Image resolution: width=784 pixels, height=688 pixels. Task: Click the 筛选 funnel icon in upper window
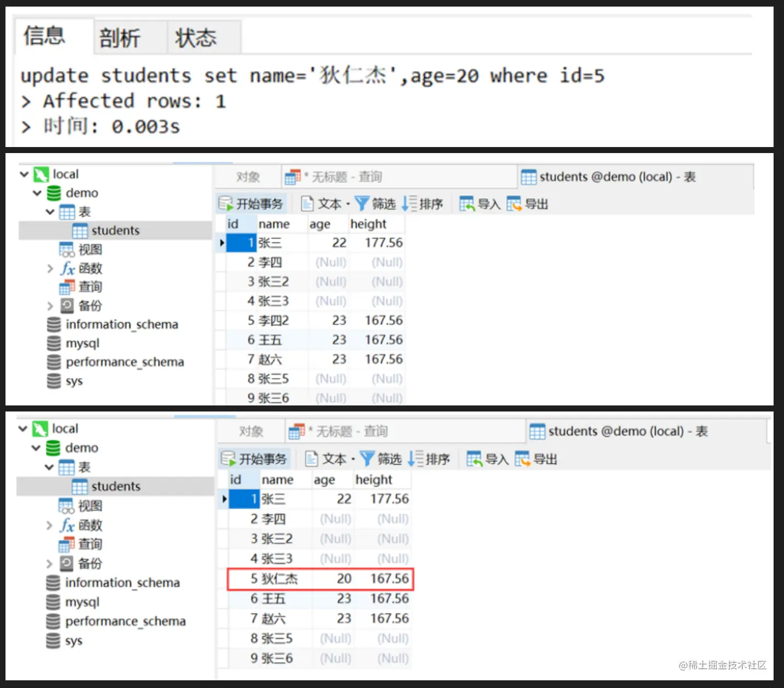[362, 204]
